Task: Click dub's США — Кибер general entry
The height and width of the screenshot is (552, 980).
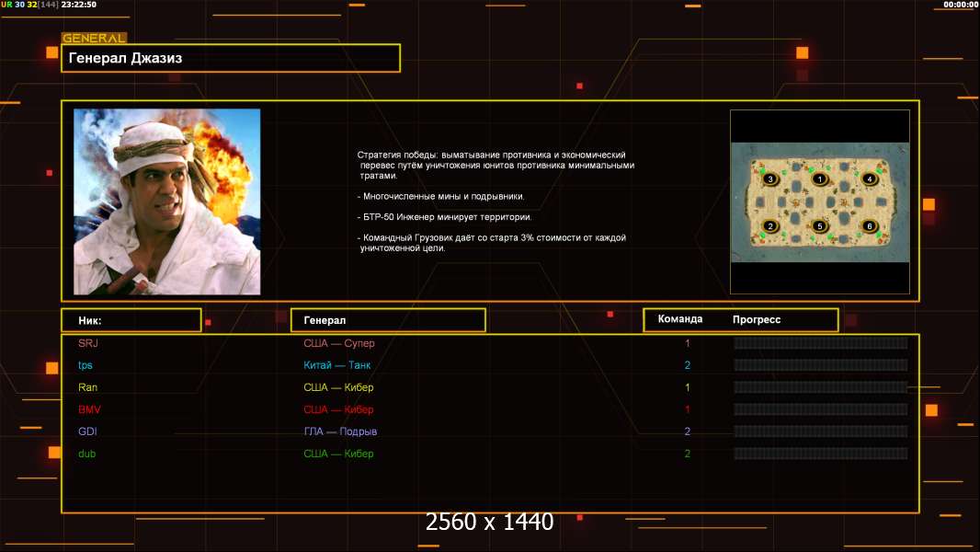Action: coord(338,454)
